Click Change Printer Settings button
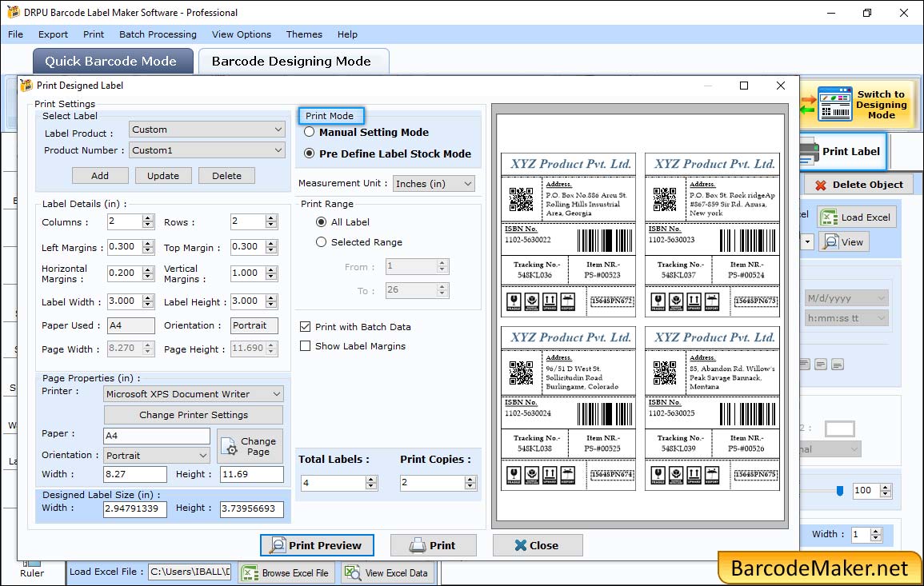 click(x=194, y=415)
